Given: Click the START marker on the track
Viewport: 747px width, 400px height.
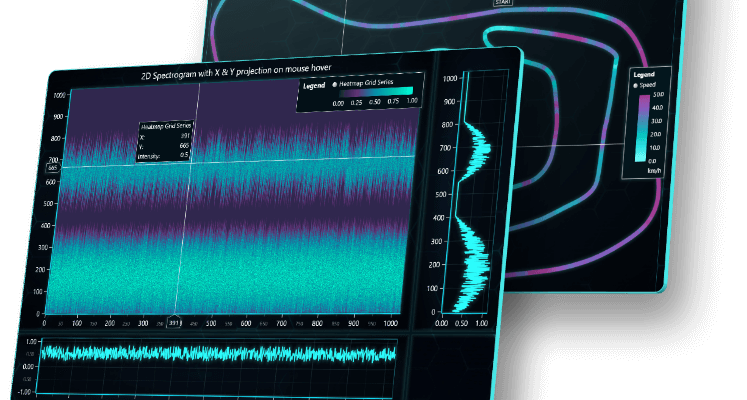Looking at the screenshot, I should (x=504, y=3).
